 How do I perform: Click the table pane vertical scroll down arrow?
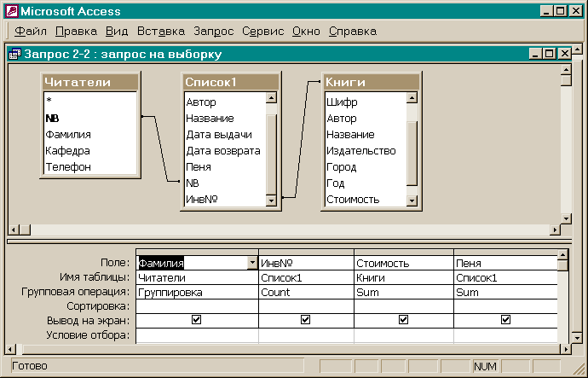tap(566, 218)
